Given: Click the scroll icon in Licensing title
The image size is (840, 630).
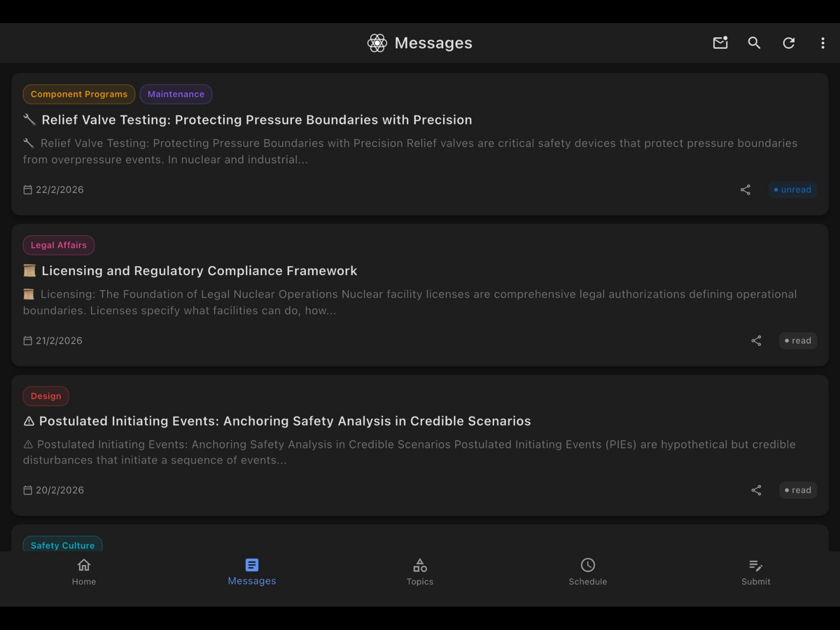Looking at the screenshot, I should [x=29, y=270].
